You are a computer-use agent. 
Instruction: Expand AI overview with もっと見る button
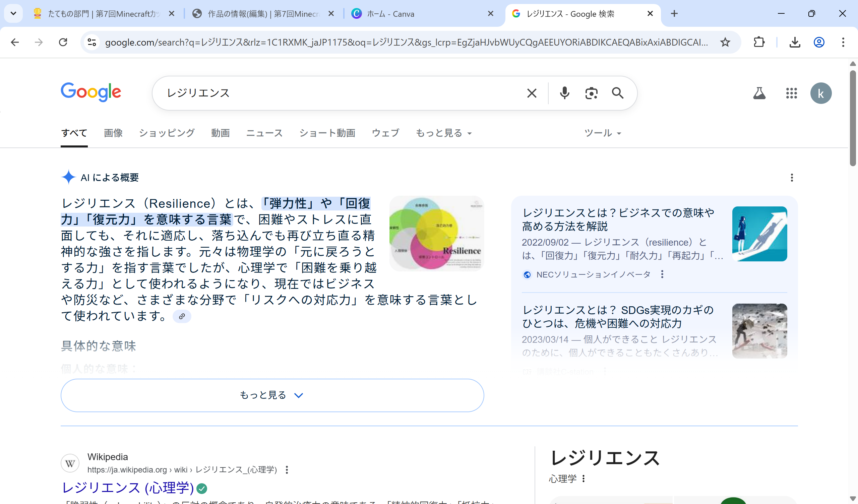click(272, 395)
